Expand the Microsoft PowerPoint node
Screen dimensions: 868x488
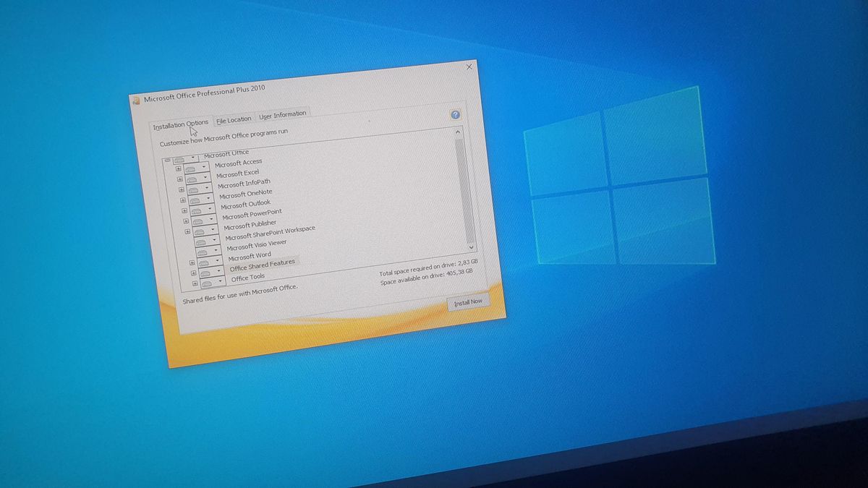(186, 221)
